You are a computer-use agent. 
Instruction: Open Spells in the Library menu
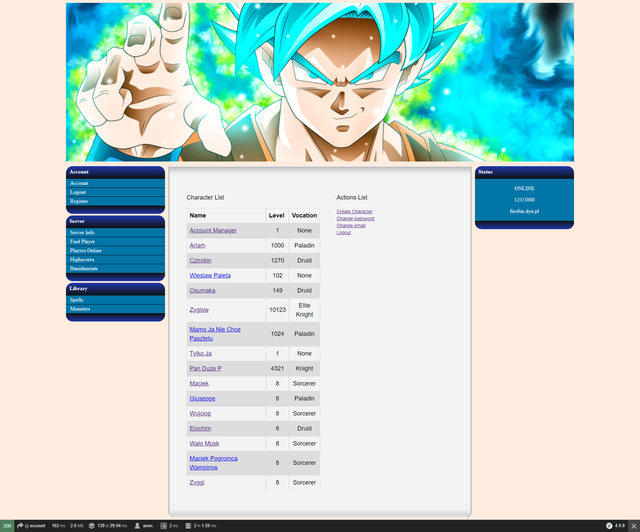point(76,300)
